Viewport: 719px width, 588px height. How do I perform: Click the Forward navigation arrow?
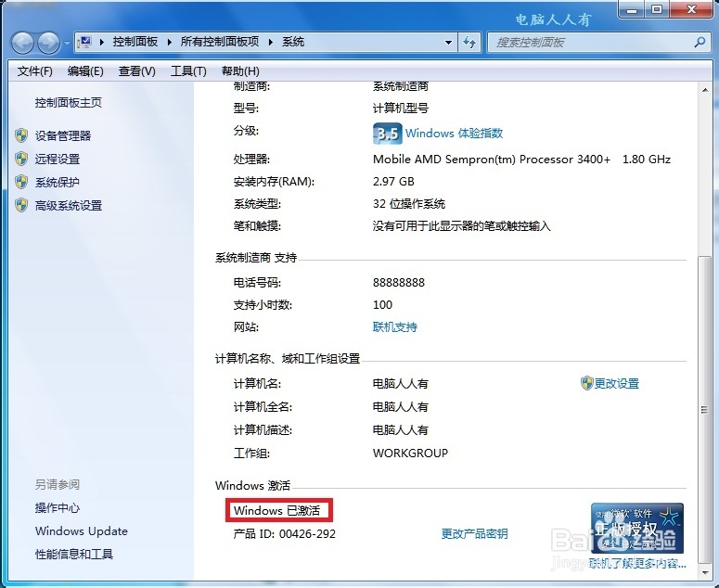point(48,43)
